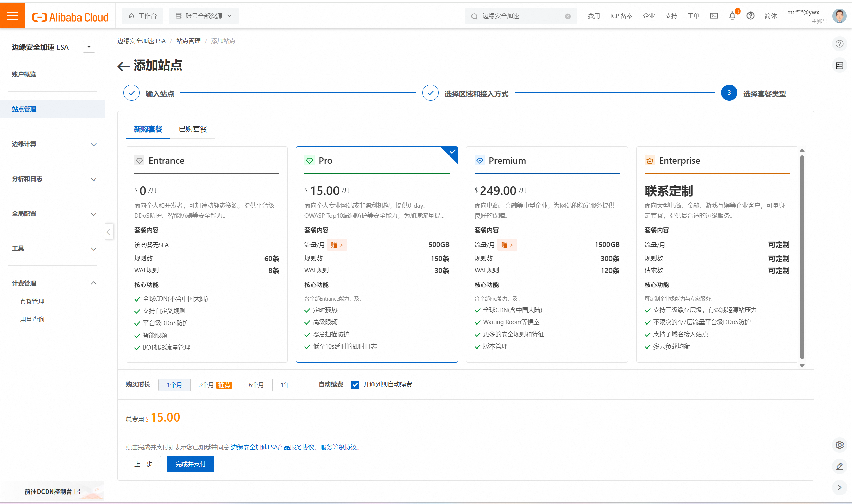Click the Enterprise plan crown icon

pos(649,160)
